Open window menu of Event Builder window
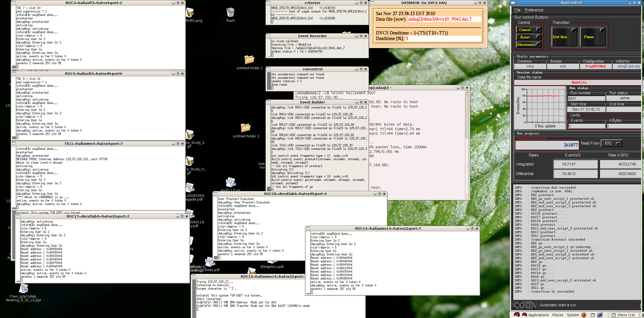Screen dimensions: 644x318 coord(269,102)
